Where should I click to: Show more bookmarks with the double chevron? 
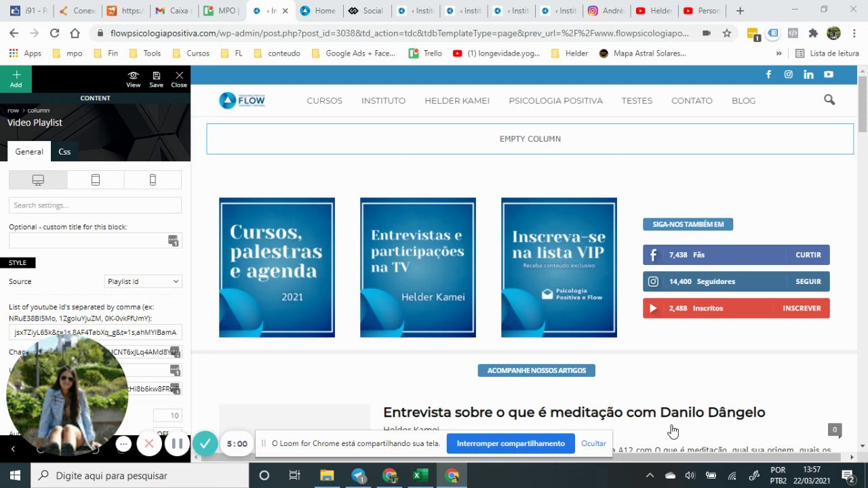tap(778, 54)
